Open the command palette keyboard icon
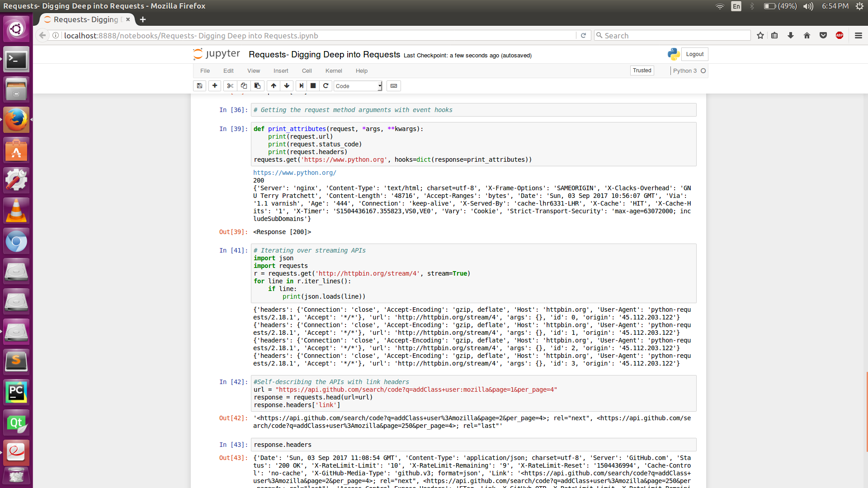The height and width of the screenshot is (488, 868). coord(394,86)
